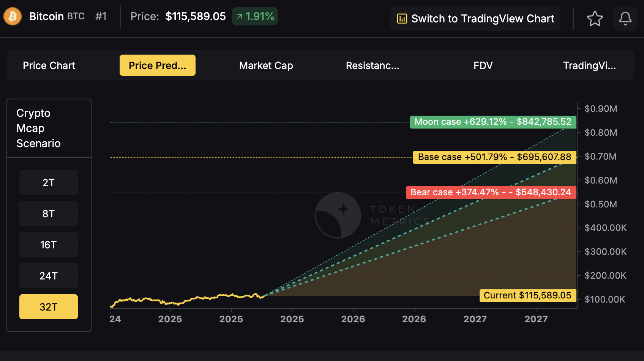Click the highlighted 32T scenario

coord(48,307)
